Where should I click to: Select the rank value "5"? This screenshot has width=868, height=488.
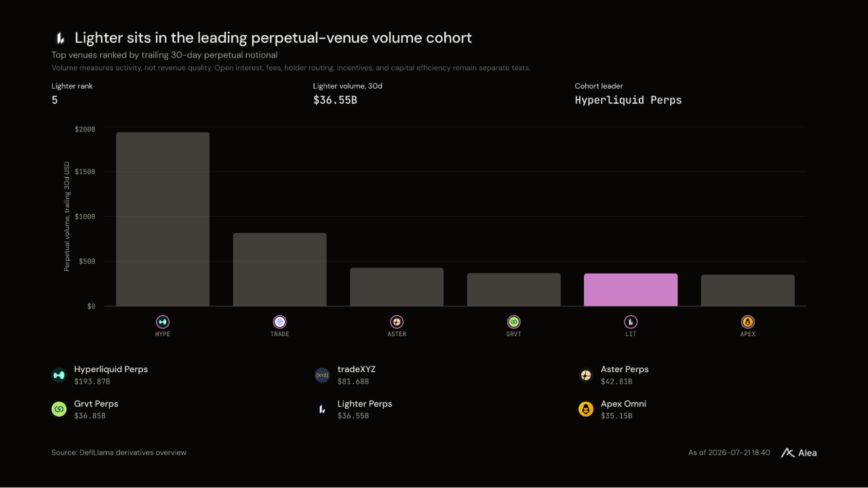55,100
